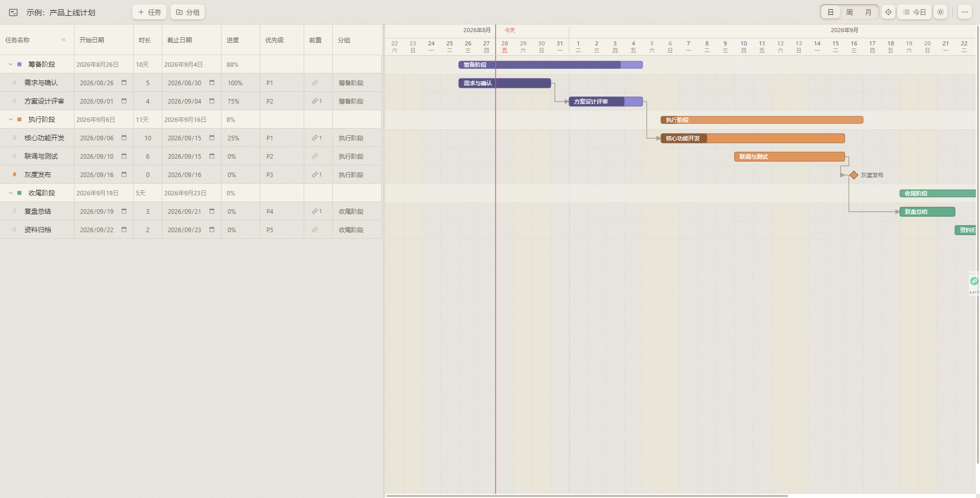Screen dimensions: 980x498
Task: Select the 需求与确认 Gantt bar
Action: click(504, 83)
